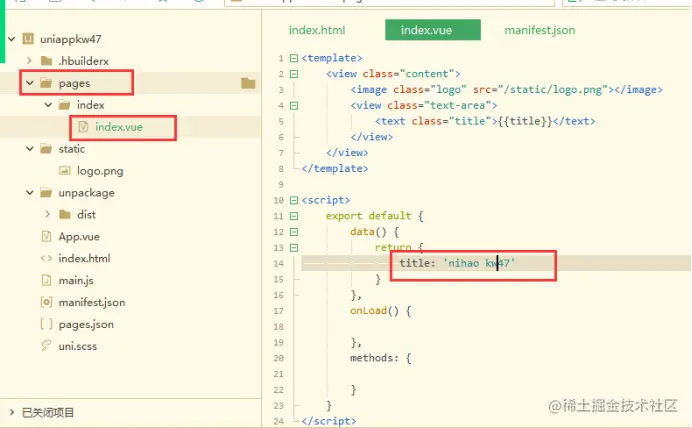The width and height of the screenshot is (692, 428).
Task: Fold the script block at line 10
Action: point(294,200)
